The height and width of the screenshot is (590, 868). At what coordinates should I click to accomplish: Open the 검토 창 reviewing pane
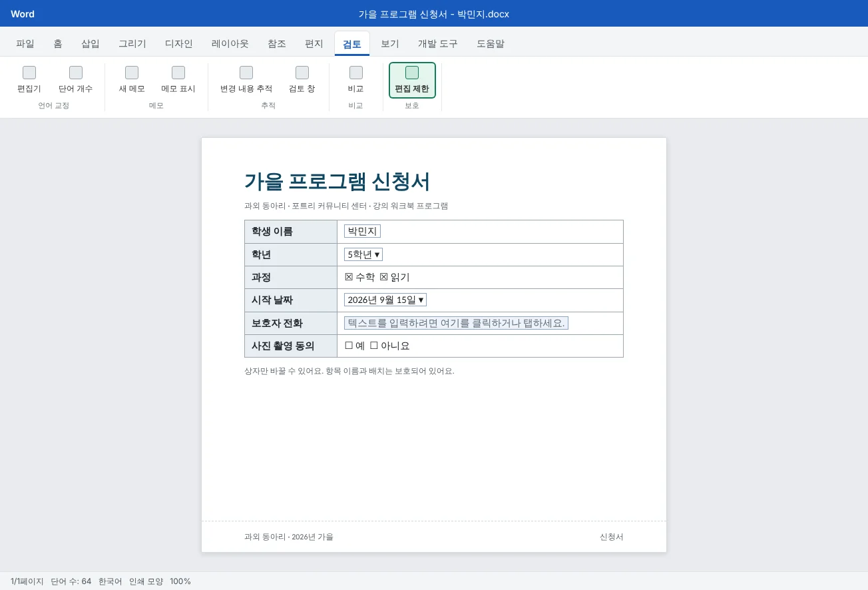click(x=302, y=80)
